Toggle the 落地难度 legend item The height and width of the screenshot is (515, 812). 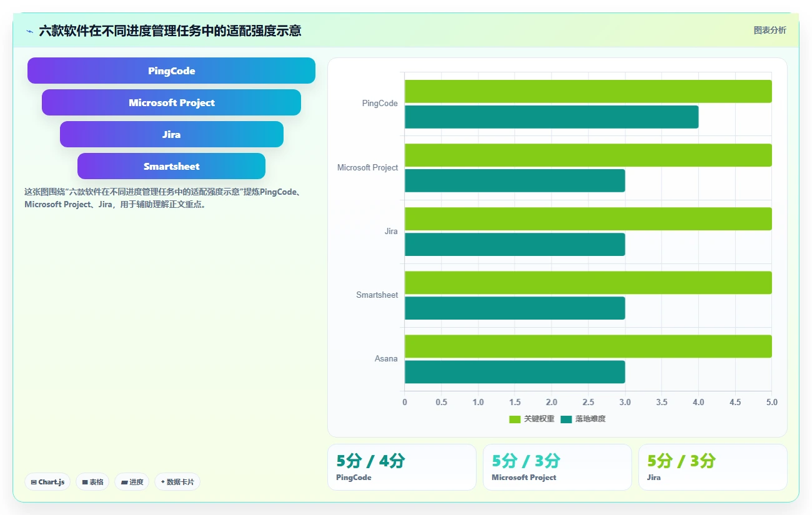click(x=583, y=419)
